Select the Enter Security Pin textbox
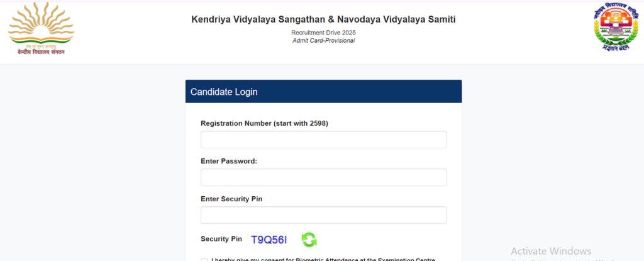 click(x=323, y=215)
